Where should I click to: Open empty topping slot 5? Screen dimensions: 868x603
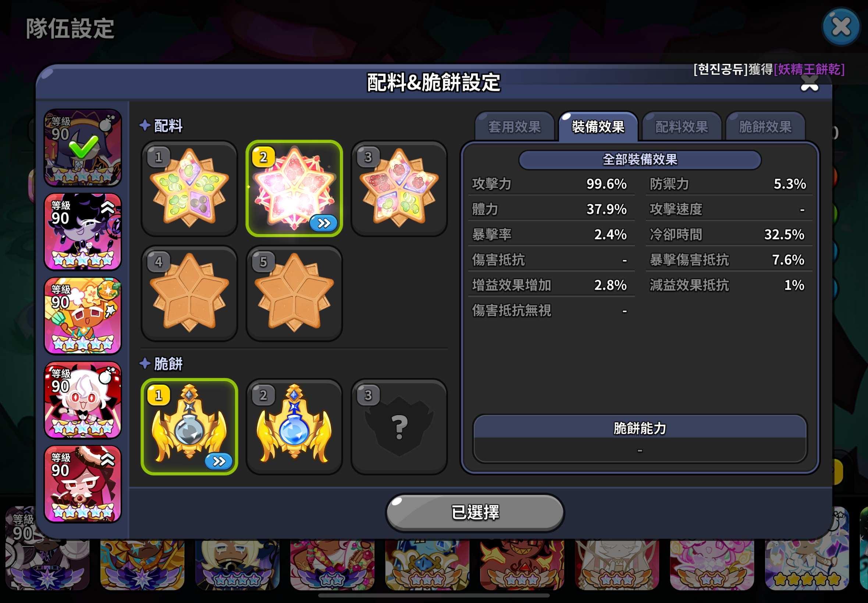(294, 293)
